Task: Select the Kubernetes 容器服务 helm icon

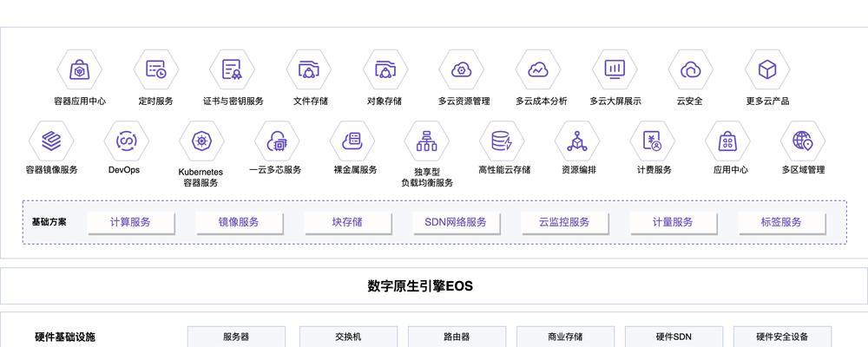Action: [x=201, y=141]
